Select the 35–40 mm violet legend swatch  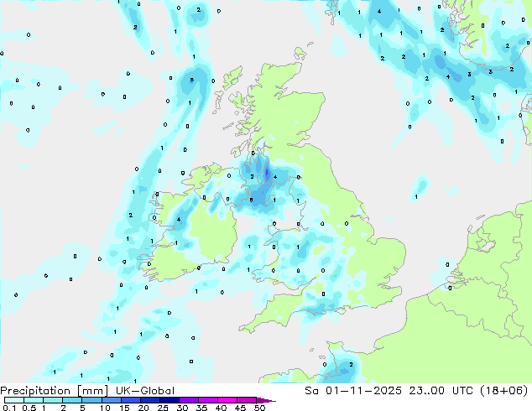207,400
